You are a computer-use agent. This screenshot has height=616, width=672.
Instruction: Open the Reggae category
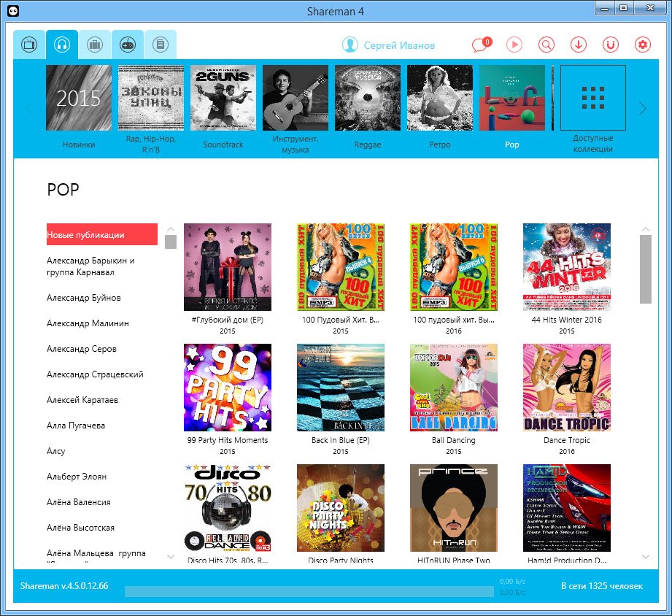point(368,98)
